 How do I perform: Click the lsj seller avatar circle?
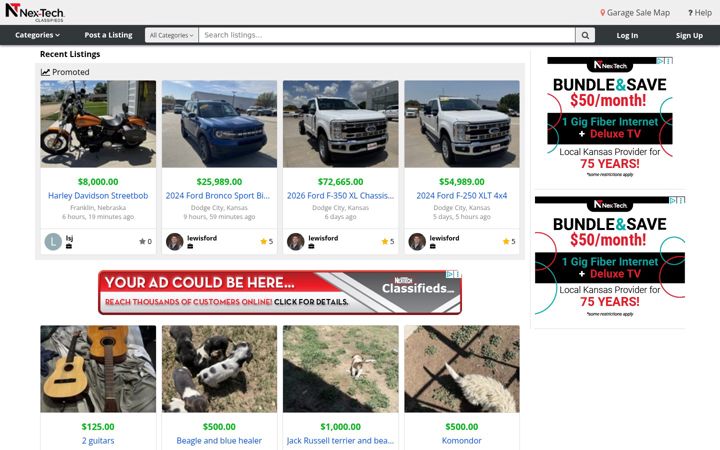click(53, 242)
